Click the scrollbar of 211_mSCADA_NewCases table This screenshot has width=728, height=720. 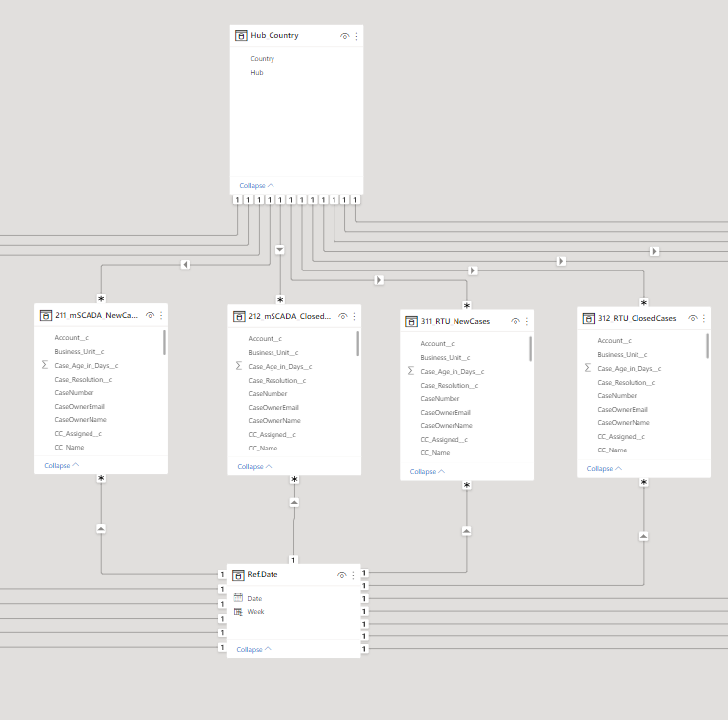coord(164,342)
